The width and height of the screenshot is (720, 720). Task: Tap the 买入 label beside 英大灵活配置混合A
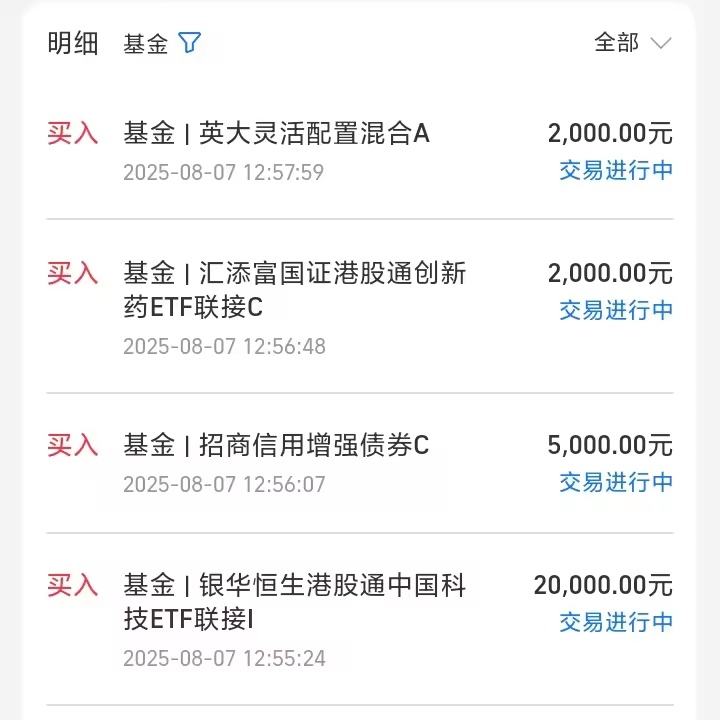[x=73, y=133]
